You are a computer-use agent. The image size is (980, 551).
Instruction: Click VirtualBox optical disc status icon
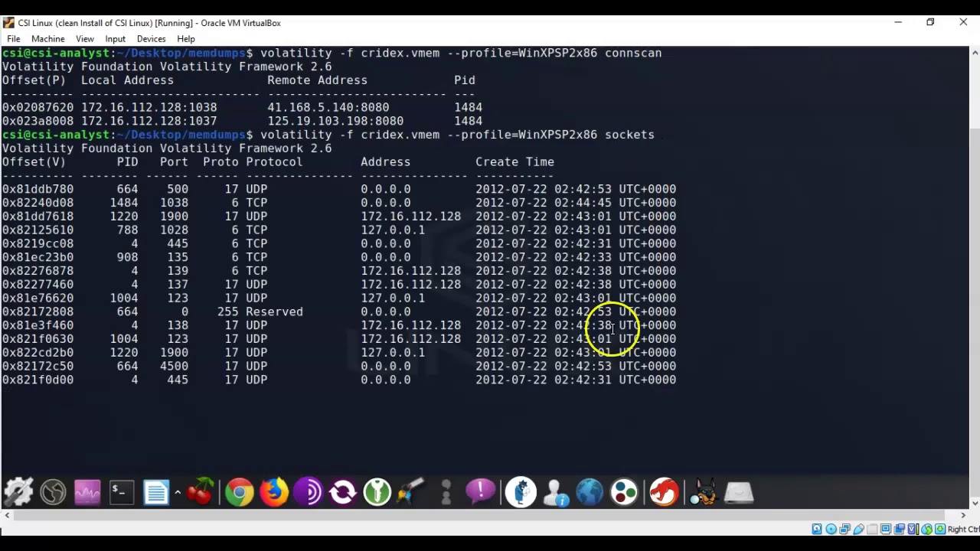tap(831, 529)
